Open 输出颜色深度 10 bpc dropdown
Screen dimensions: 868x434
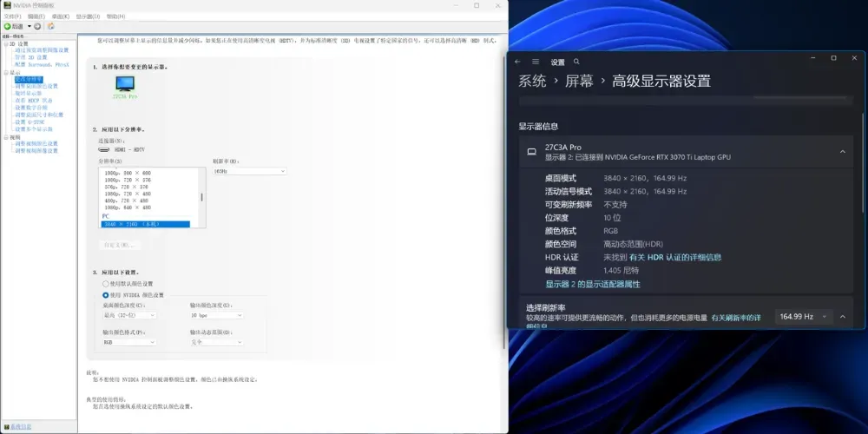[x=216, y=315]
